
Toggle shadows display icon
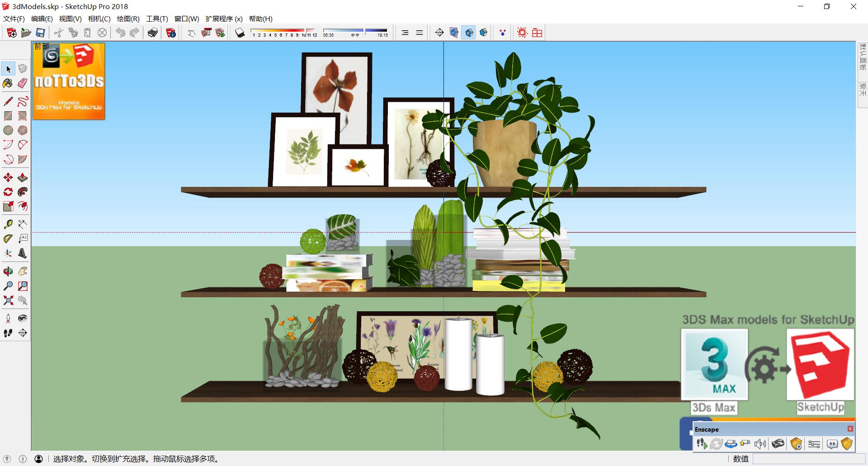click(240, 33)
